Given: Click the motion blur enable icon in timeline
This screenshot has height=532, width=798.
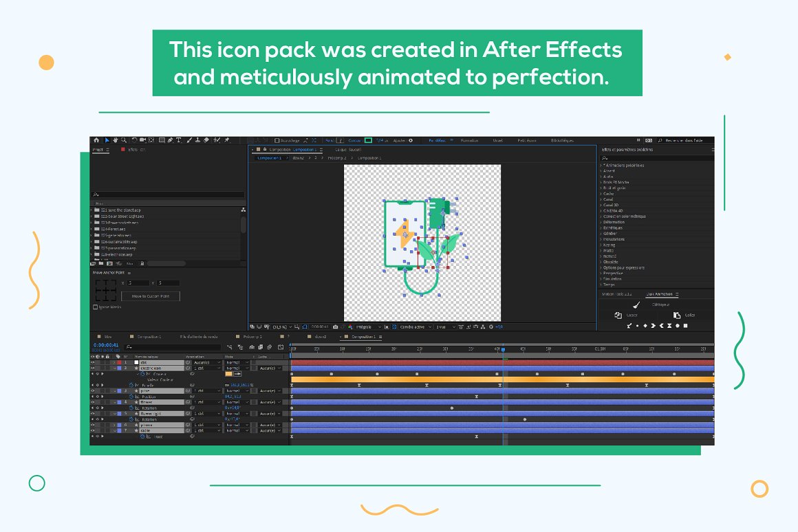Looking at the screenshot, I should point(269,347).
